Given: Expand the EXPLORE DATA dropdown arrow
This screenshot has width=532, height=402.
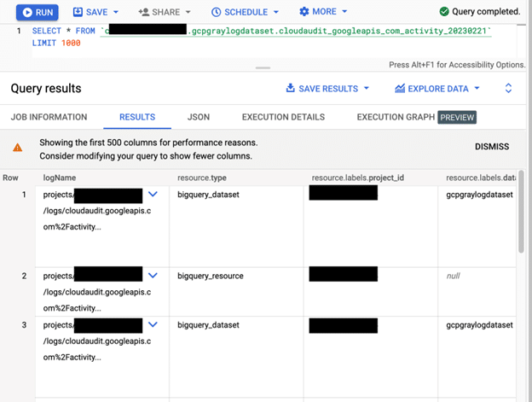Looking at the screenshot, I should click(477, 88).
